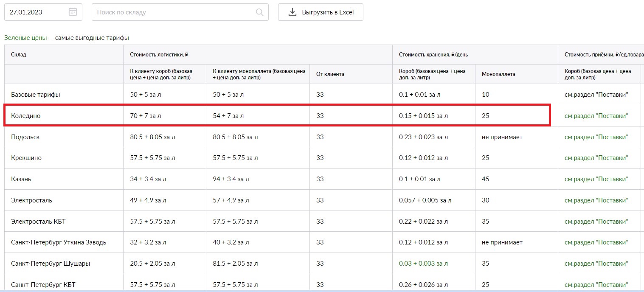
Task: Click green storage price in Шушары row
Action: click(423, 264)
